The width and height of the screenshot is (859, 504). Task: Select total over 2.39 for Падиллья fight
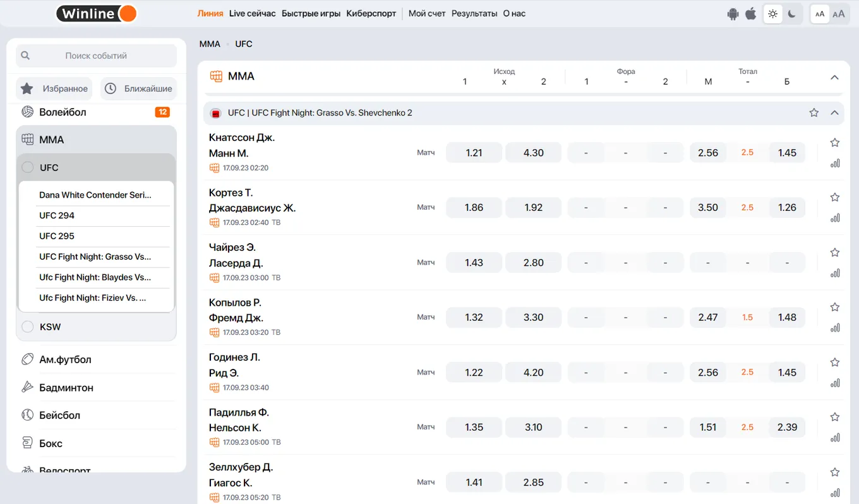click(787, 428)
